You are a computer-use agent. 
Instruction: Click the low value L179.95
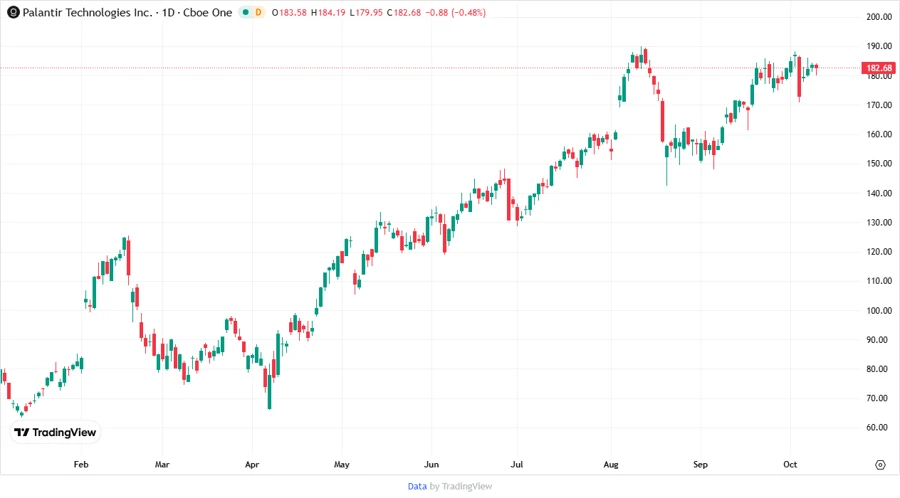(x=366, y=12)
